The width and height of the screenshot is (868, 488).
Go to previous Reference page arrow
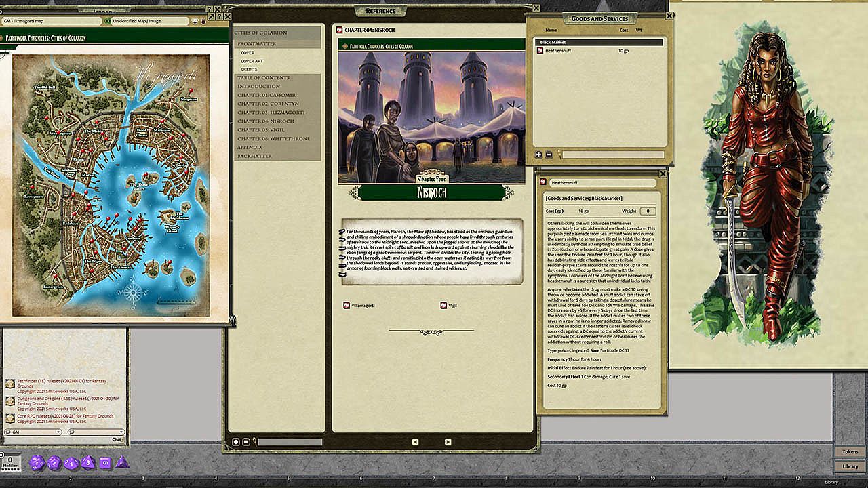tap(416, 442)
